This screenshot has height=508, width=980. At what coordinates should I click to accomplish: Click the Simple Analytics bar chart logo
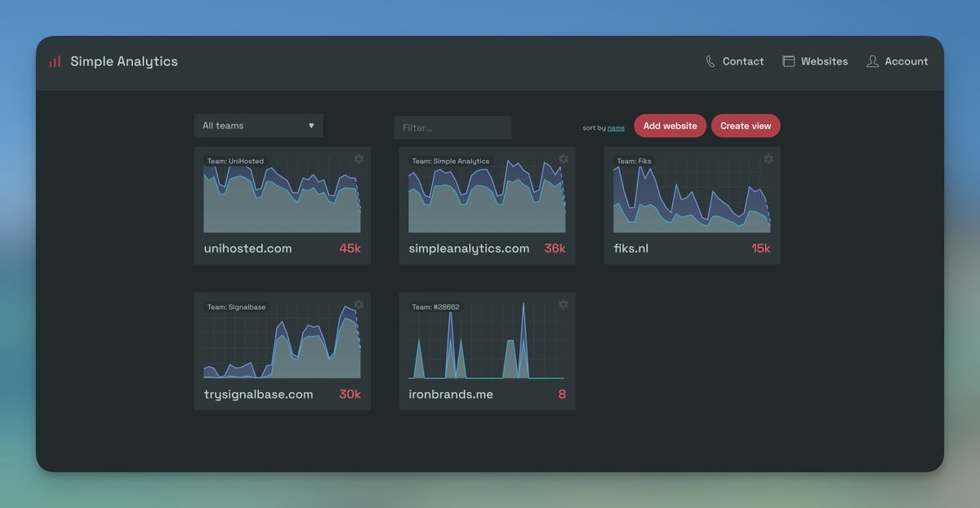55,61
